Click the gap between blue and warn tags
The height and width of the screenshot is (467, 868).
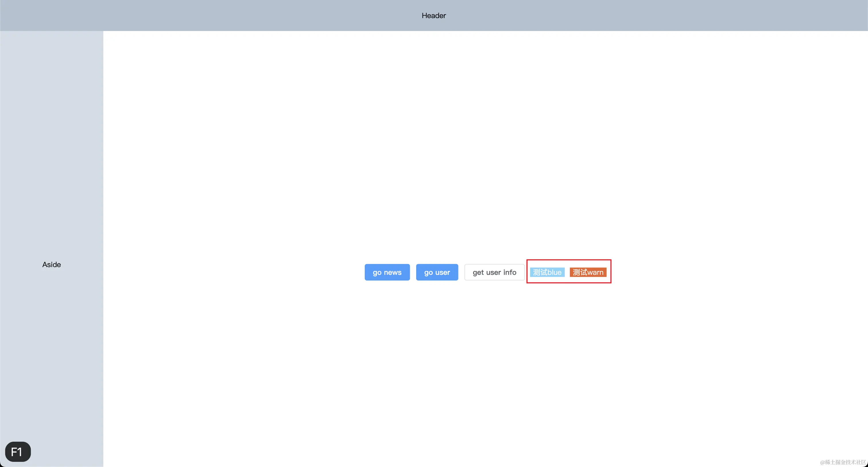(x=567, y=272)
